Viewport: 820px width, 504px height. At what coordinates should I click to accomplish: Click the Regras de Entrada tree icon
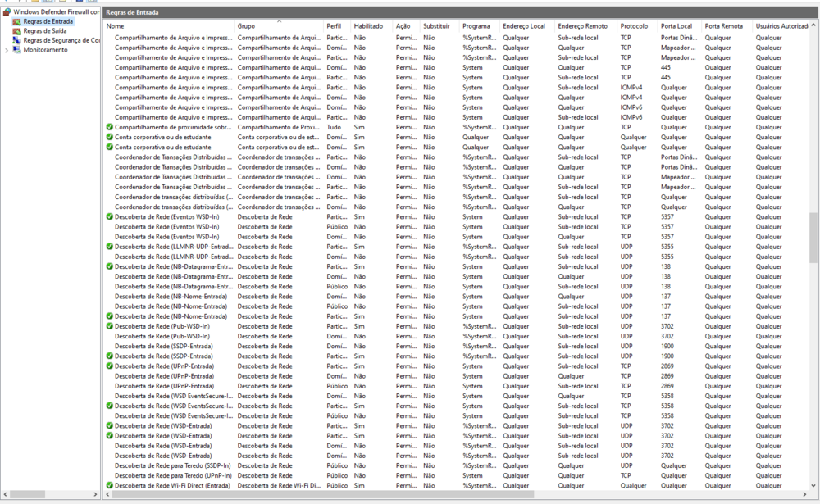tap(17, 21)
